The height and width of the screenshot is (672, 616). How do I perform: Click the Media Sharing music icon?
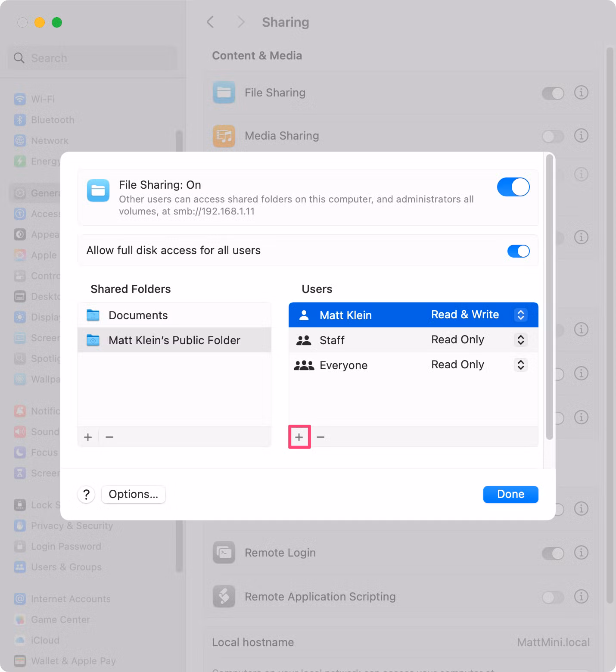coord(224,136)
